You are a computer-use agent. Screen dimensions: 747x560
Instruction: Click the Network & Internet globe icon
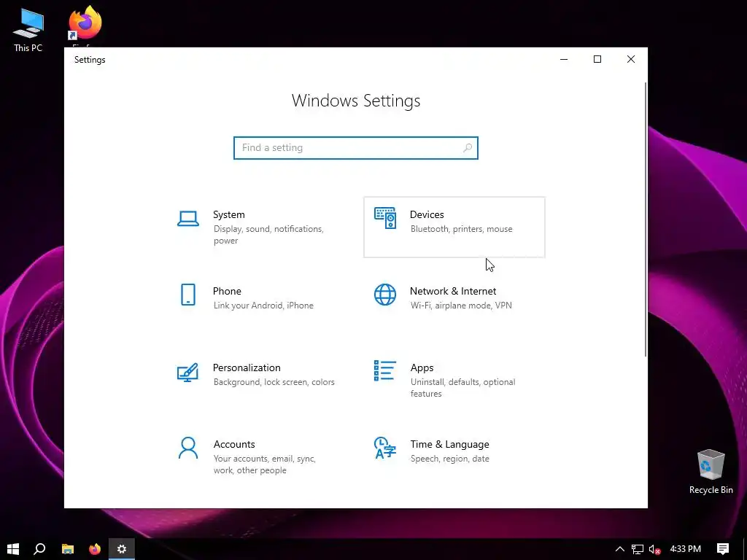385,295
